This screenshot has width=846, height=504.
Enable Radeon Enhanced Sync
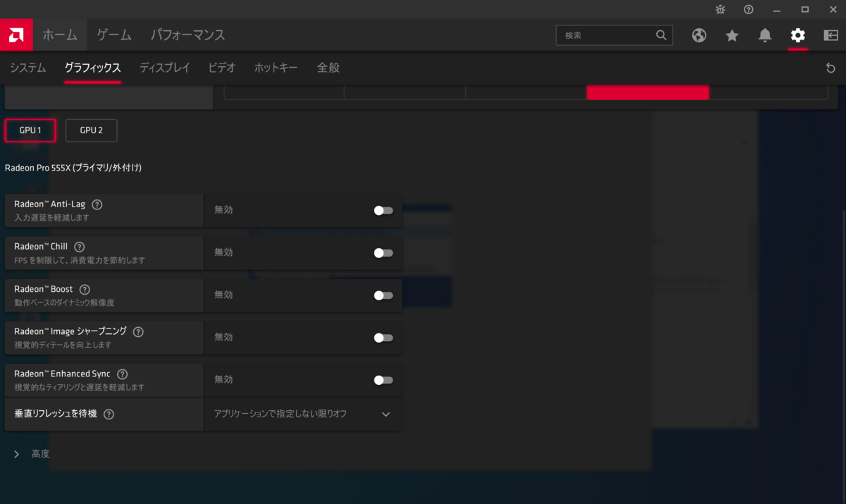pyautogui.click(x=383, y=379)
